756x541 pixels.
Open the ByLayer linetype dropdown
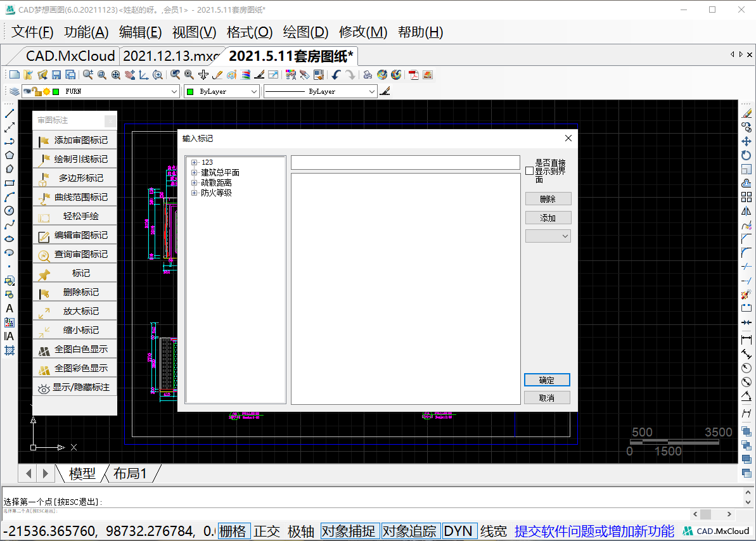(x=371, y=92)
